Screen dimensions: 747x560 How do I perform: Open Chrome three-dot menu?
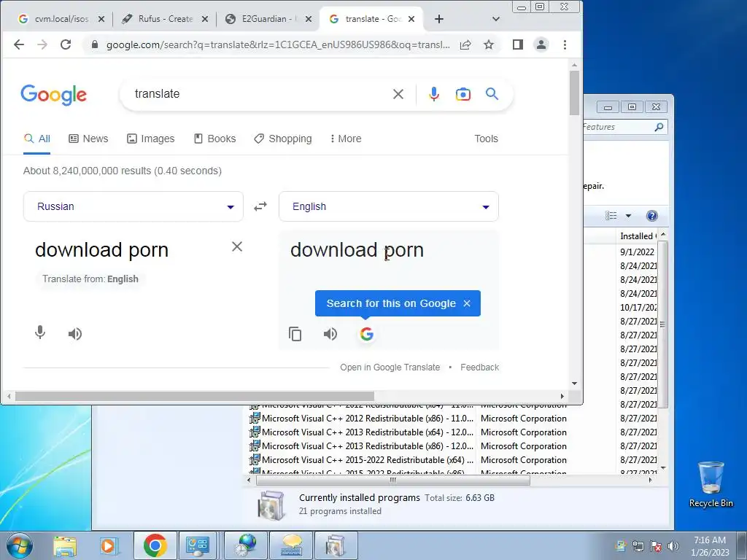pyautogui.click(x=565, y=44)
